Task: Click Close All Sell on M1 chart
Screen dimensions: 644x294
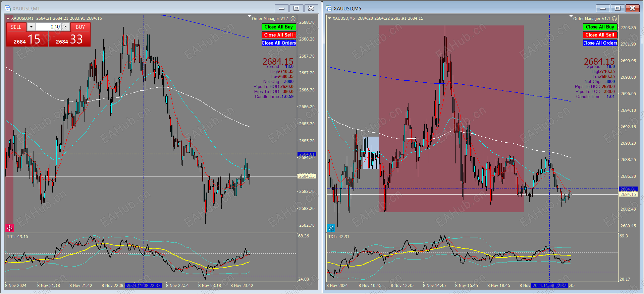Action: [279, 35]
